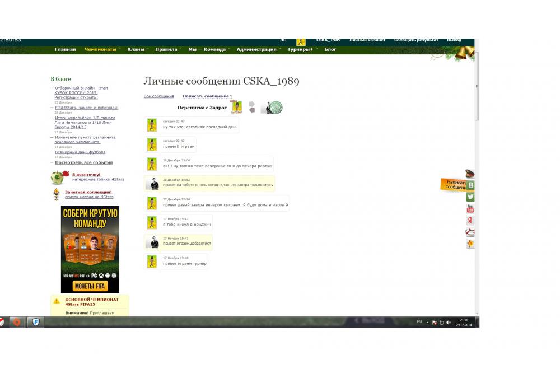The image size is (560, 392).
Task: Click the page vertical scrollbar thumb
Action: [x=477, y=86]
